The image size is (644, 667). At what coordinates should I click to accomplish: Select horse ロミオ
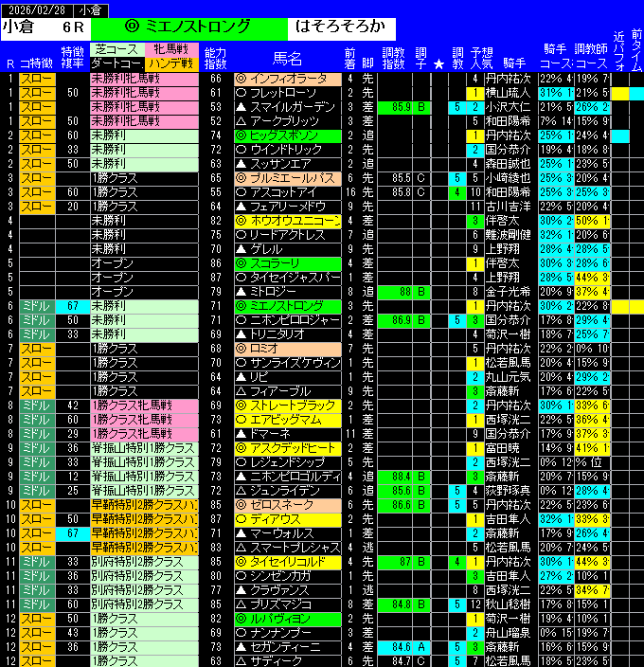288,349
